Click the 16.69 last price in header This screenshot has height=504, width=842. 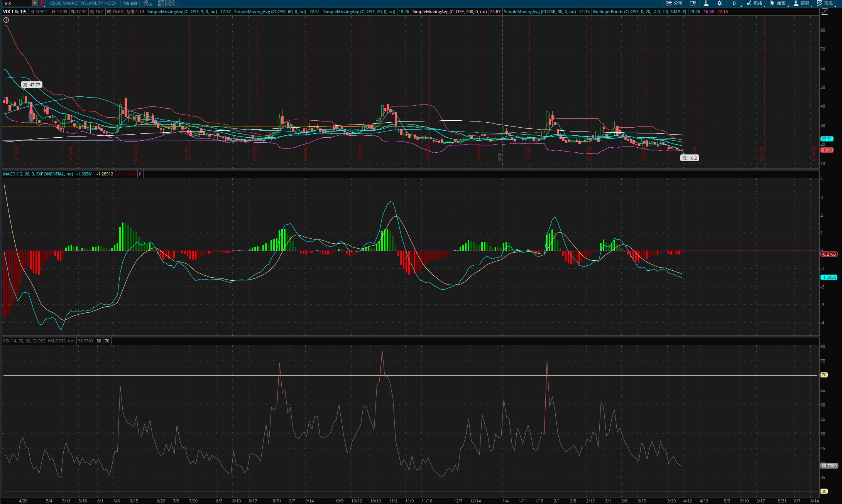[x=130, y=3]
